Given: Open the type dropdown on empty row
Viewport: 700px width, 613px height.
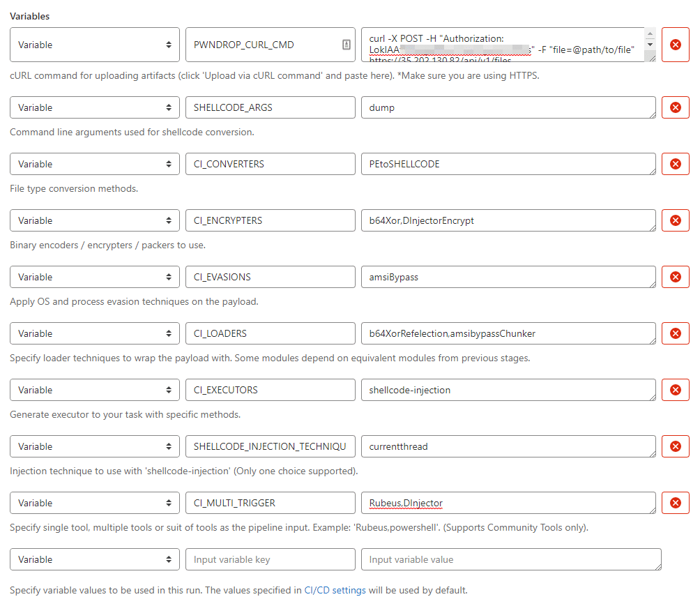Looking at the screenshot, I should (95, 559).
